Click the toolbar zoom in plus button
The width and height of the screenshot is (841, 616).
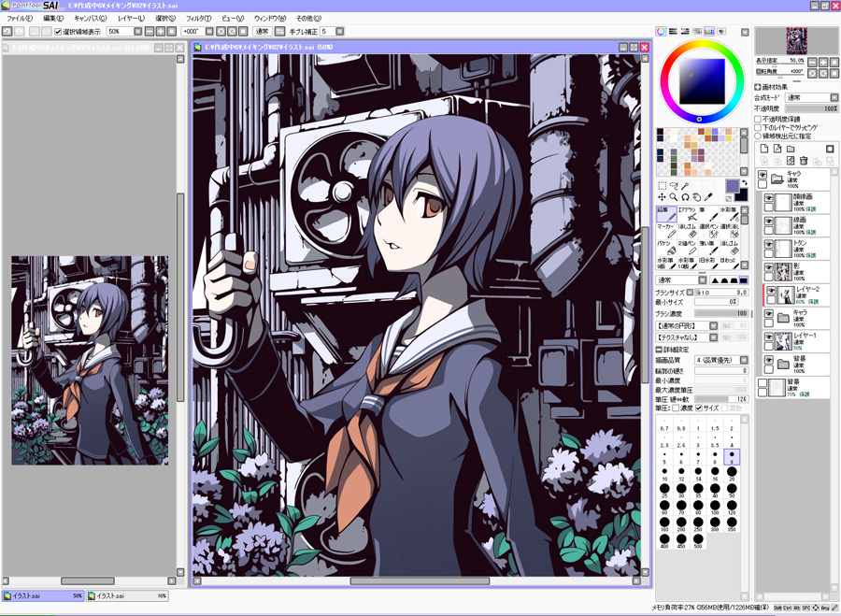click(x=161, y=32)
